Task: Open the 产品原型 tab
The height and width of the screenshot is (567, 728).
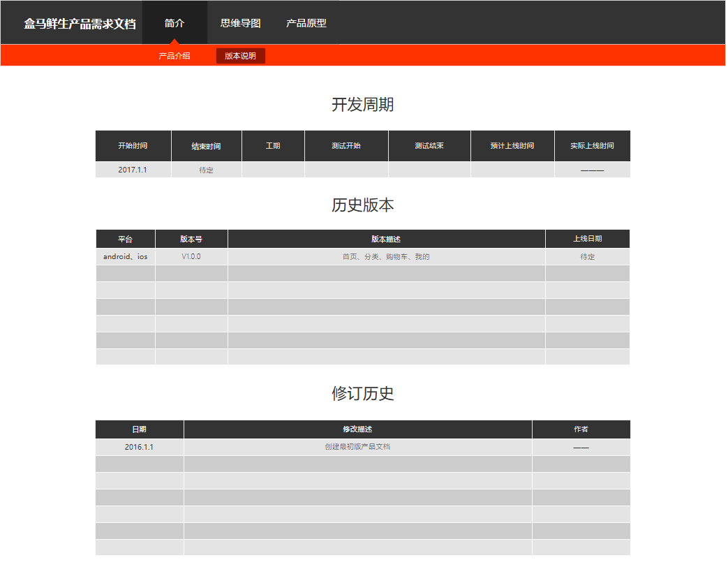Action: (306, 23)
